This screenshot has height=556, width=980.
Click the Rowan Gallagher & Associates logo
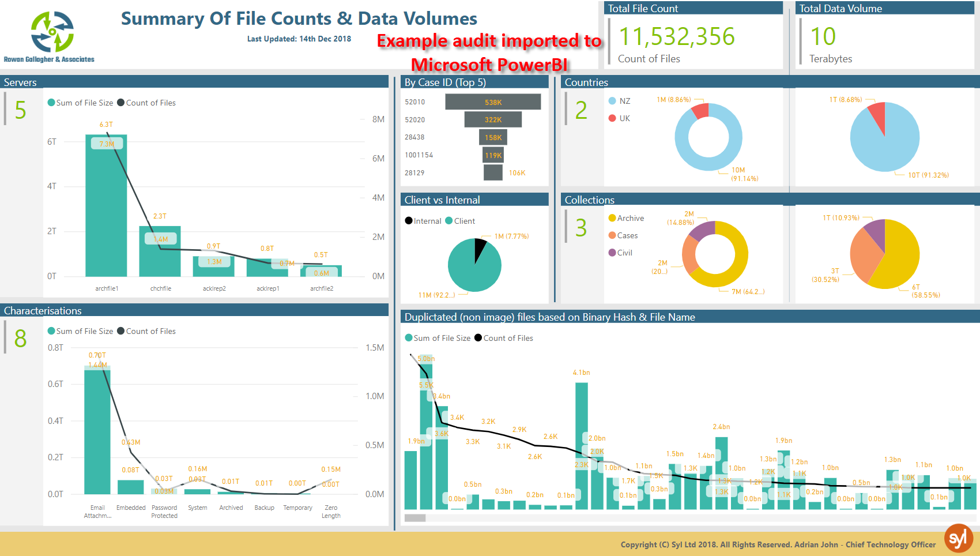tap(50, 36)
